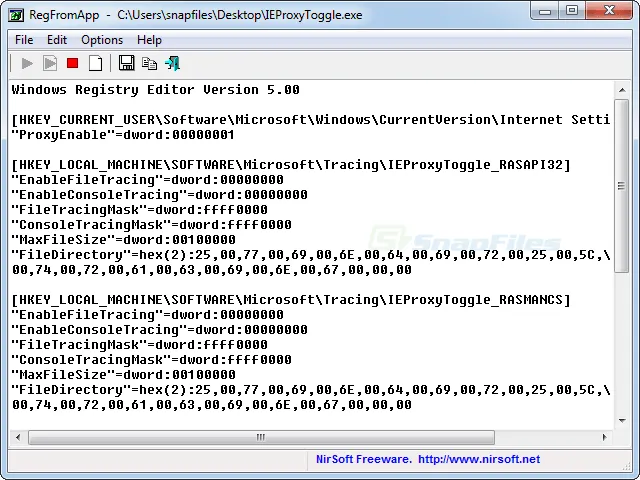Open the Options menu

[x=102, y=40]
